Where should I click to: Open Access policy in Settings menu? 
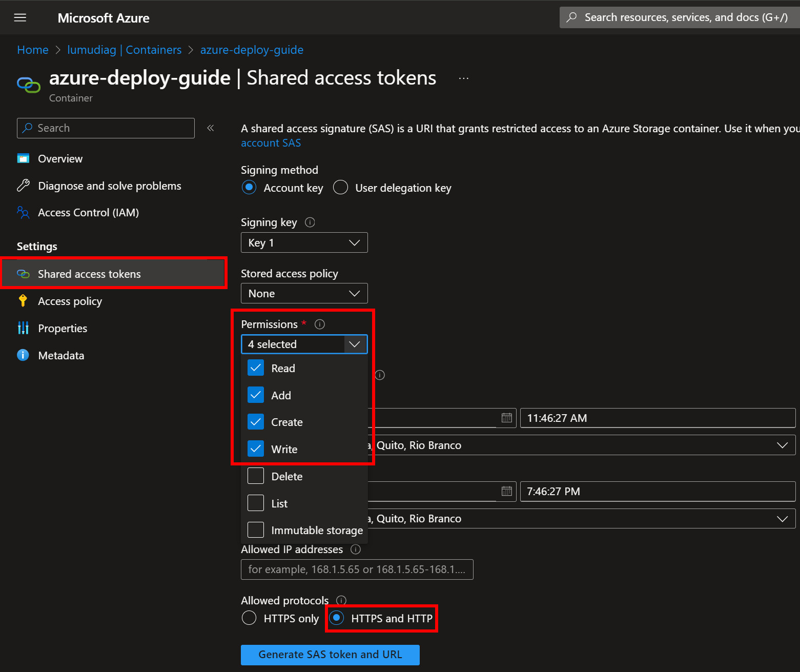coord(70,301)
